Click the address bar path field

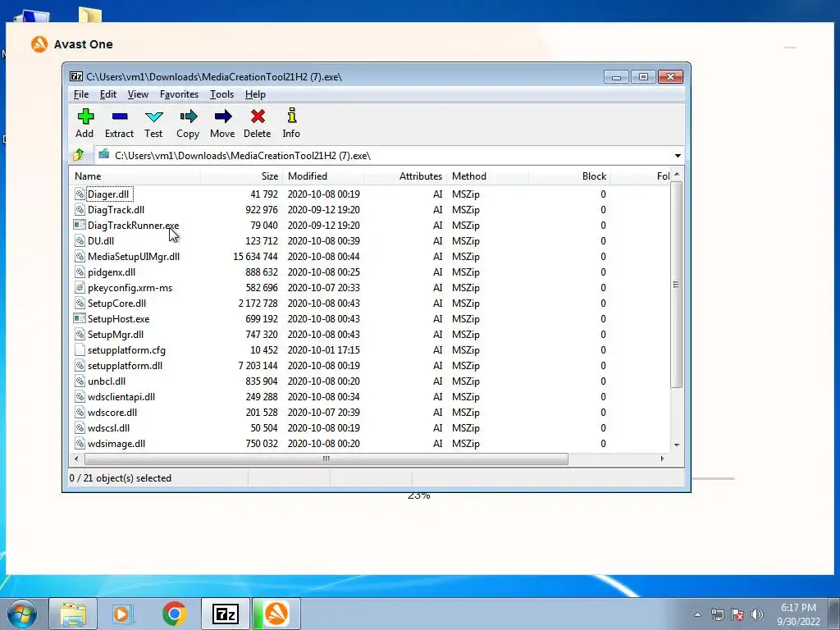pyautogui.click(x=383, y=156)
